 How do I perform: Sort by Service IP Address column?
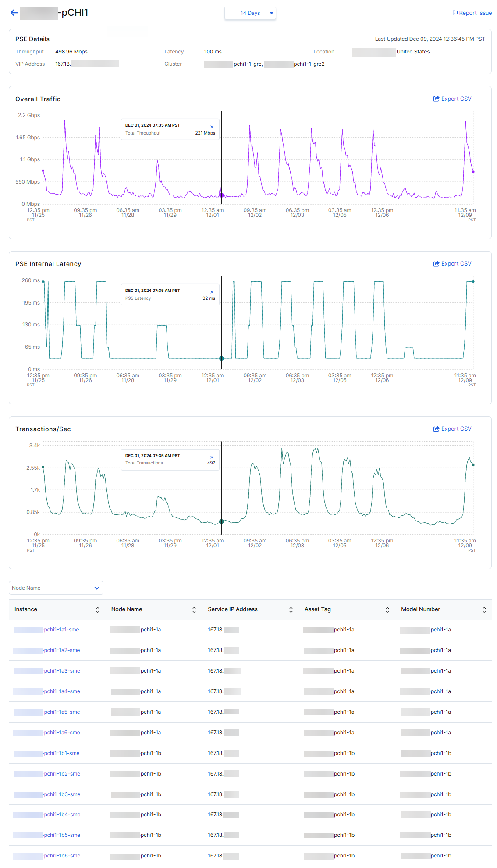[291, 609]
